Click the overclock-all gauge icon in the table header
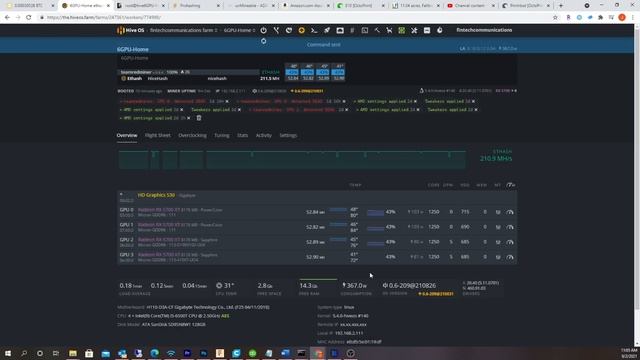Screen dimensions: 640x360 pos(510,185)
